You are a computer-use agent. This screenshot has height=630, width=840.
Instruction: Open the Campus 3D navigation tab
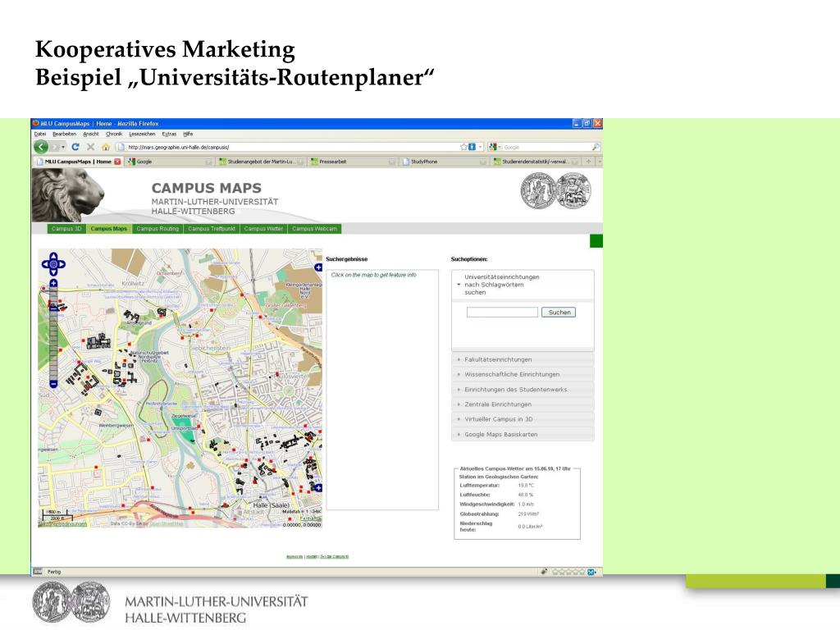pos(66,229)
